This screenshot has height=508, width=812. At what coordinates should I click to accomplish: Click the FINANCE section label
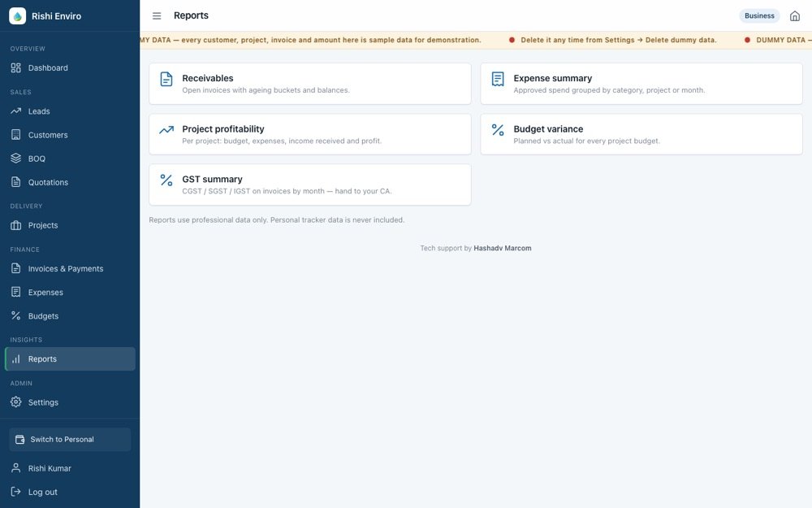point(25,250)
